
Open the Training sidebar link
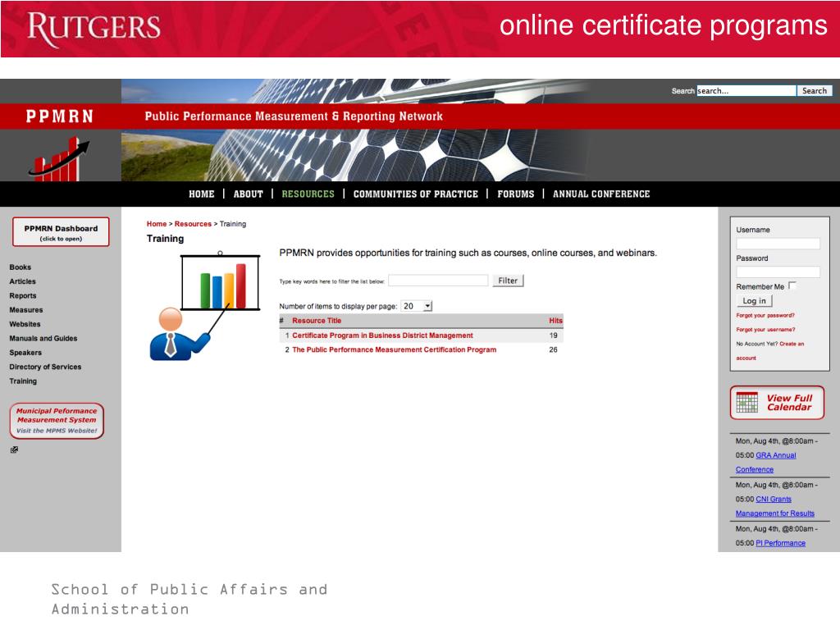[x=23, y=381]
